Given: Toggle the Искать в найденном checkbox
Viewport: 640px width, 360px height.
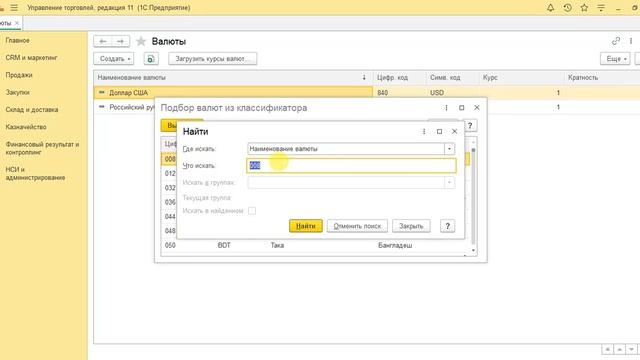Looking at the screenshot, I should [x=252, y=211].
